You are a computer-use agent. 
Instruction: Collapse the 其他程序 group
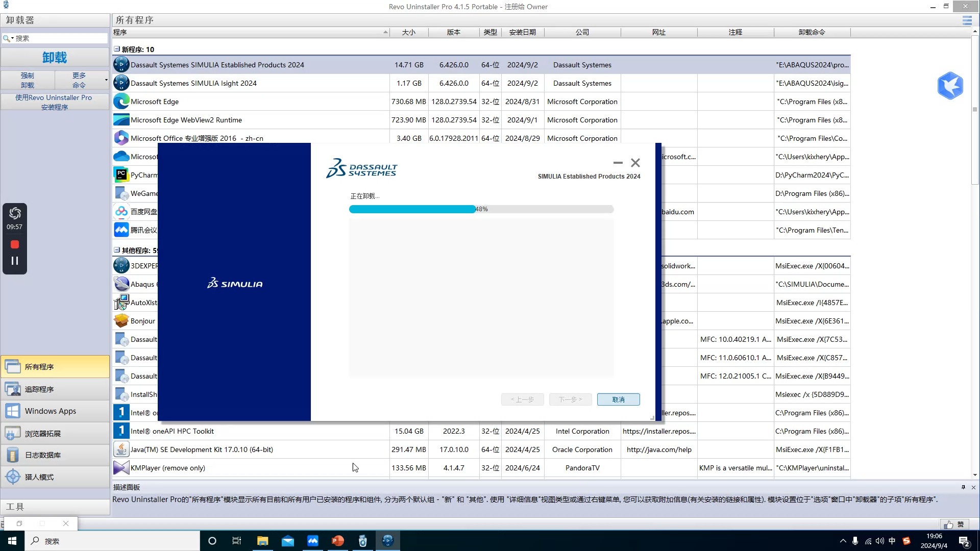coord(117,250)
